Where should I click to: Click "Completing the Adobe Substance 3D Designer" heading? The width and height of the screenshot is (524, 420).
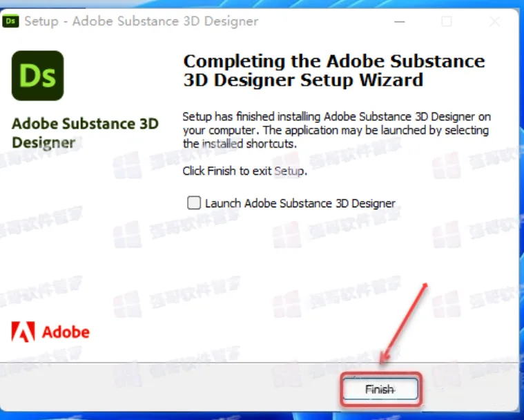click(x=334, y=70)
